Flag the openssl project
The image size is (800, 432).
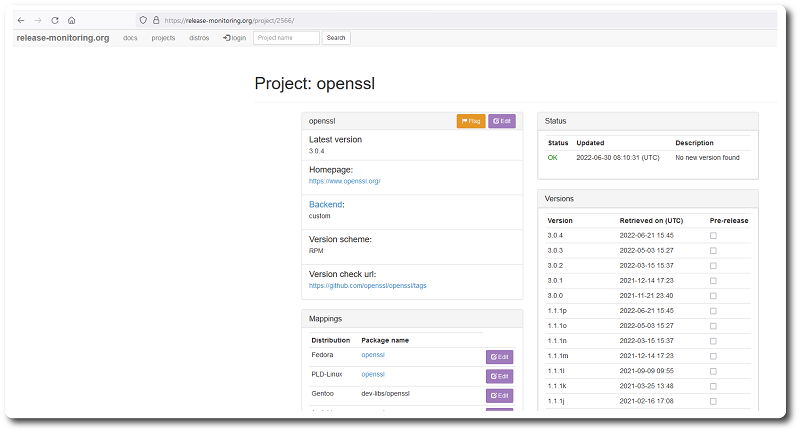pos(471,121)
